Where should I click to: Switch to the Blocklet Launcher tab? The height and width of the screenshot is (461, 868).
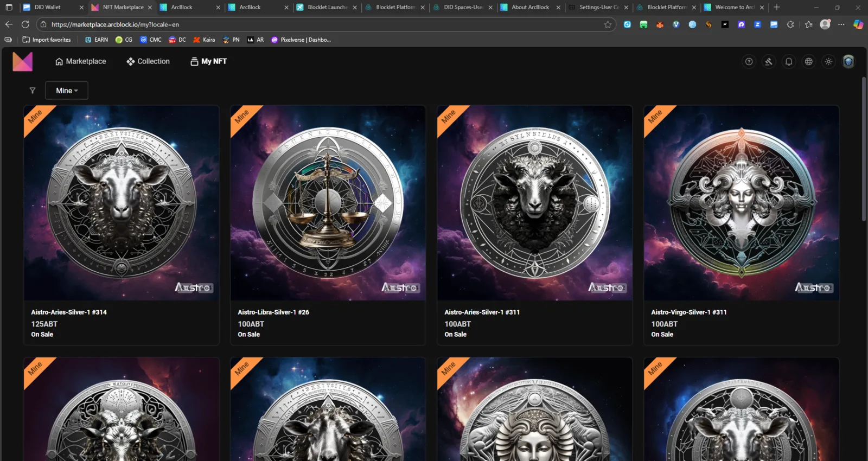coord(327,7)
